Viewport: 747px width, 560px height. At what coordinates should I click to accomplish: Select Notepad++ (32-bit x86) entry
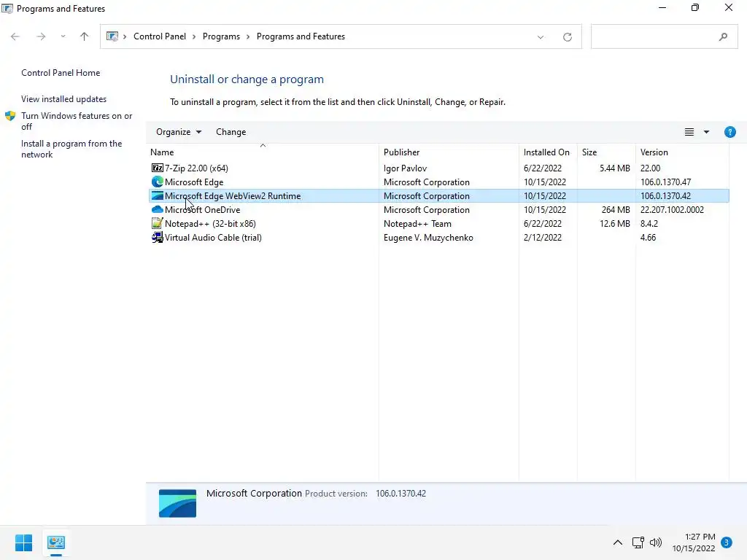pyautogui.click(x=210, y=223)
